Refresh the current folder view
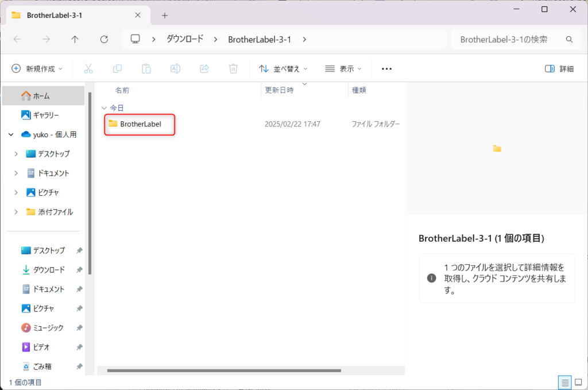The image size is (588, 390). click(105, 40)
